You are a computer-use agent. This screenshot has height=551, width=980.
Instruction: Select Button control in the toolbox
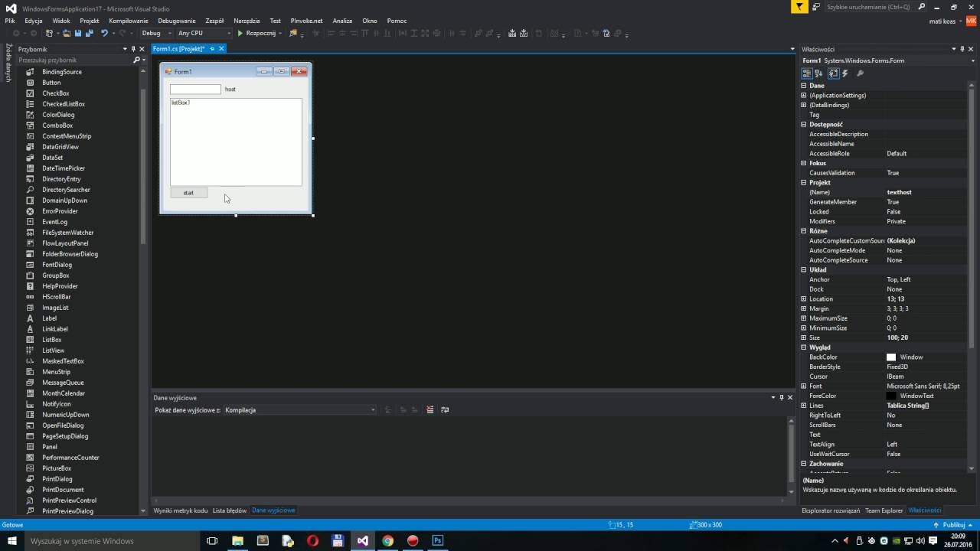click(x=51, y=83)
